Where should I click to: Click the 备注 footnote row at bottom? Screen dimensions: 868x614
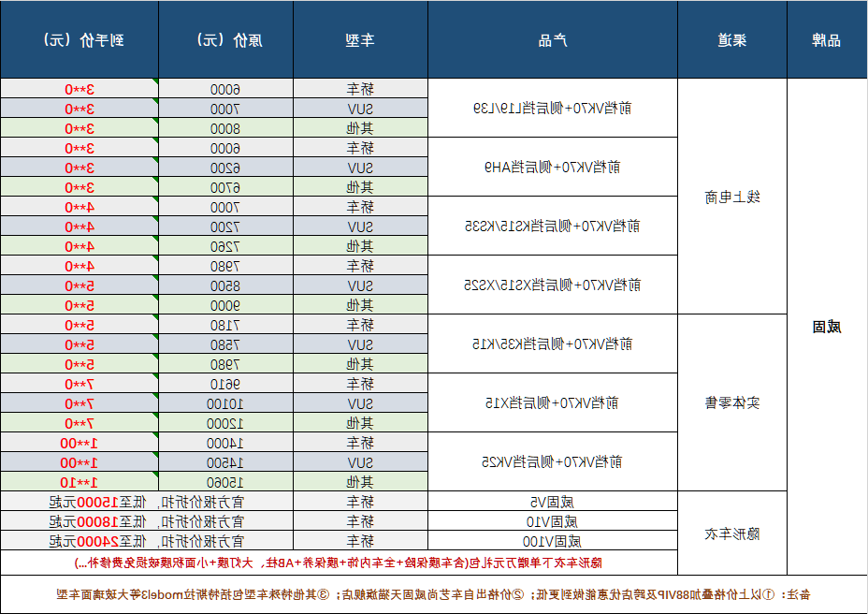point(434,594)
